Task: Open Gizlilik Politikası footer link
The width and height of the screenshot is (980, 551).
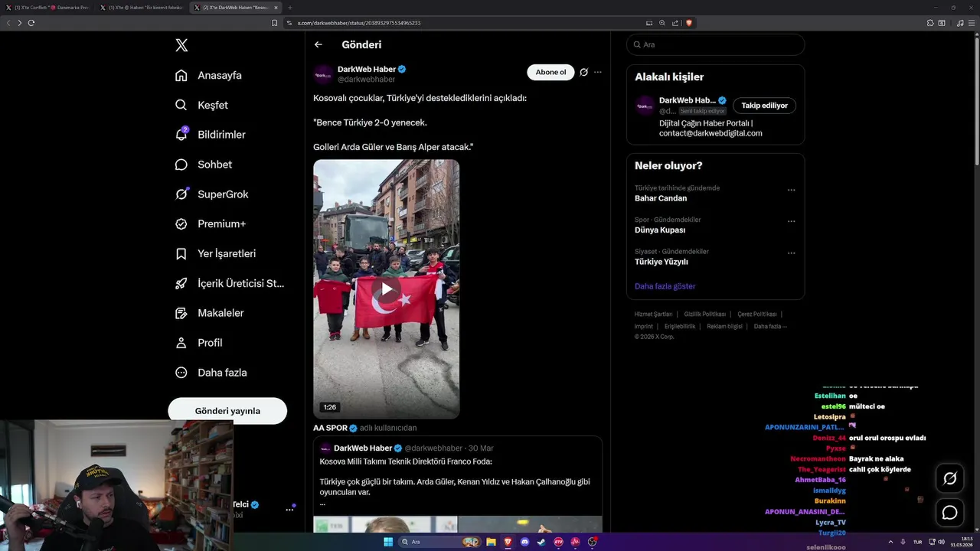Action: tap(704, 315)
